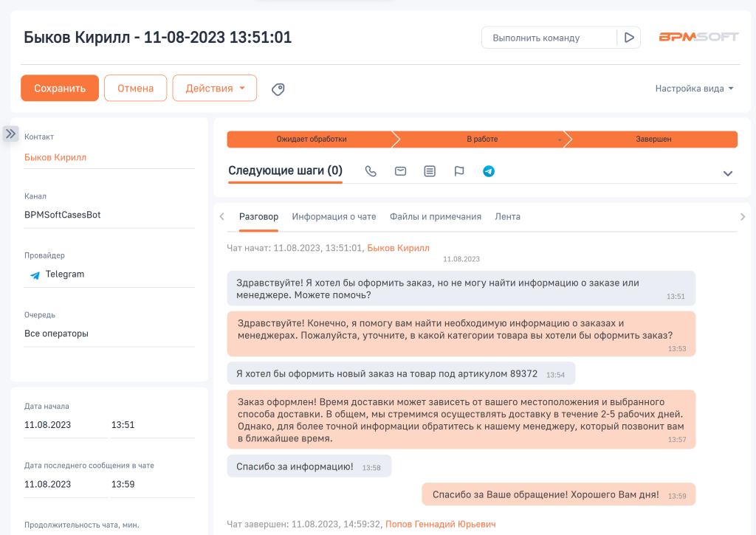Click the Отмена button
Screen dimensions: 756x535
click(136, 89)
